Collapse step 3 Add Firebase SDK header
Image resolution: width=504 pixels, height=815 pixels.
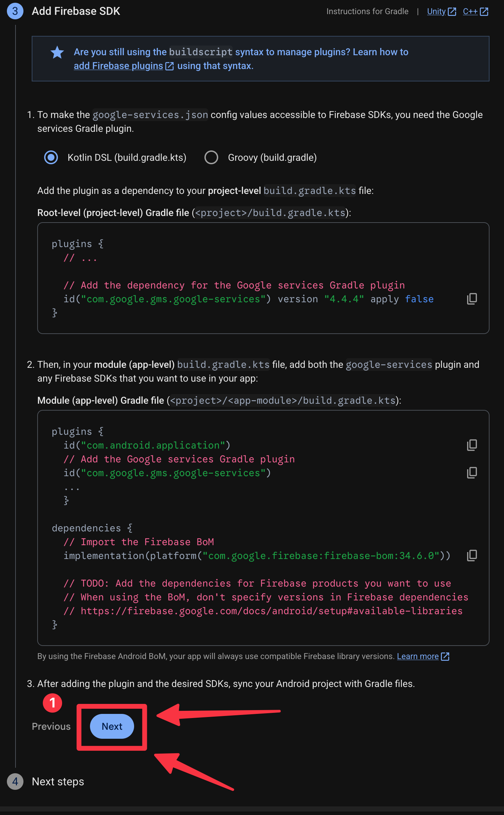[76, 11]
